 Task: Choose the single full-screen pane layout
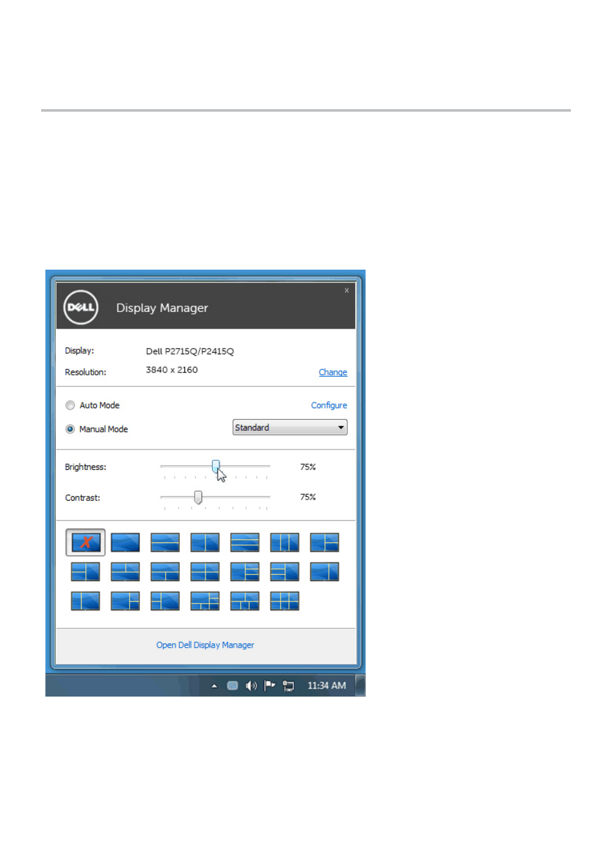pyautogui.click(x=125, y=542)
